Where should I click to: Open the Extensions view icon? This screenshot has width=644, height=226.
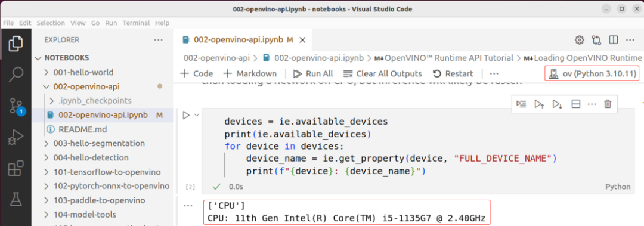(x=17, y=169)
